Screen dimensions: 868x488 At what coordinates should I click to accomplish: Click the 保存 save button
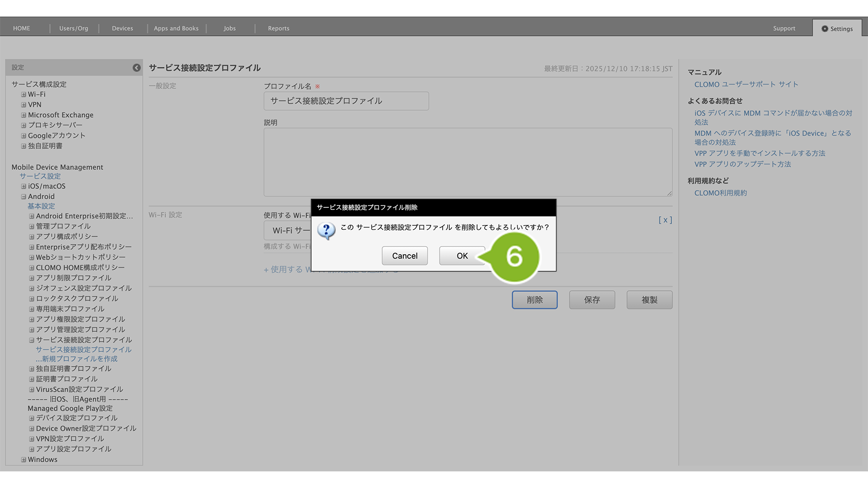[592, 300]
